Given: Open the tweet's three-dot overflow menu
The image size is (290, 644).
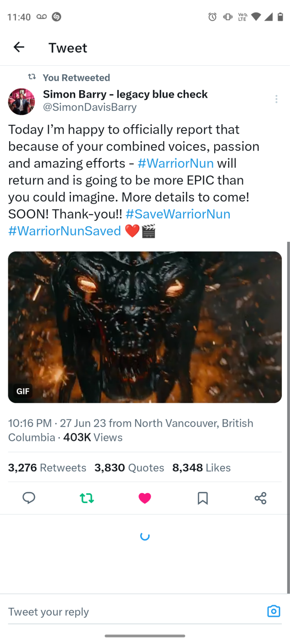Looking at the screenshot, I should coord(276,99).
